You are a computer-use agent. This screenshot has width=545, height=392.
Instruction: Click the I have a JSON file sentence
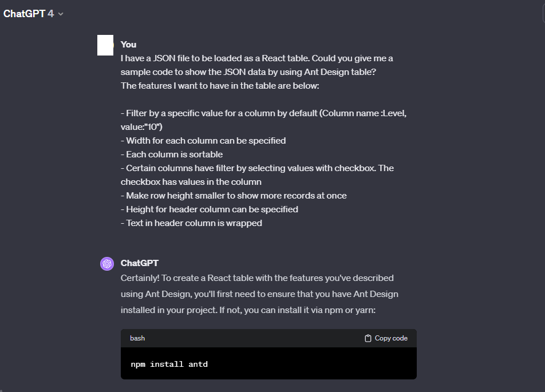pos(257,65)
